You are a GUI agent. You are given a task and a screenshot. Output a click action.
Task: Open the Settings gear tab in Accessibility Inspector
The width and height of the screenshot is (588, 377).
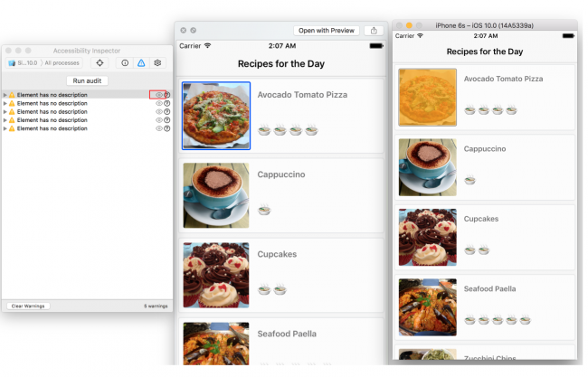157,63
